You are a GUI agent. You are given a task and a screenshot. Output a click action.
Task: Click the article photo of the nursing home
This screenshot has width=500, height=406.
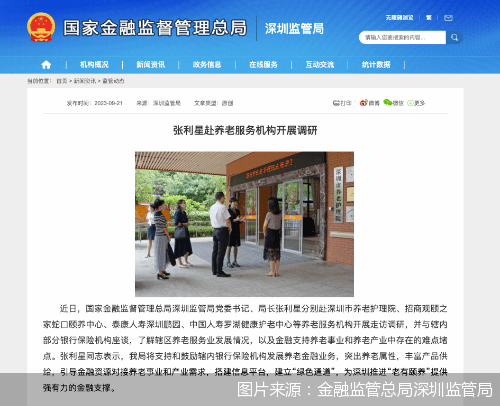pyautogui.click(x=244, y=224)
